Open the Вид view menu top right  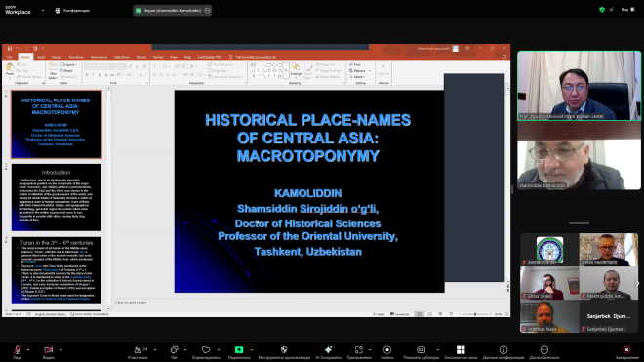coord(628,10)
